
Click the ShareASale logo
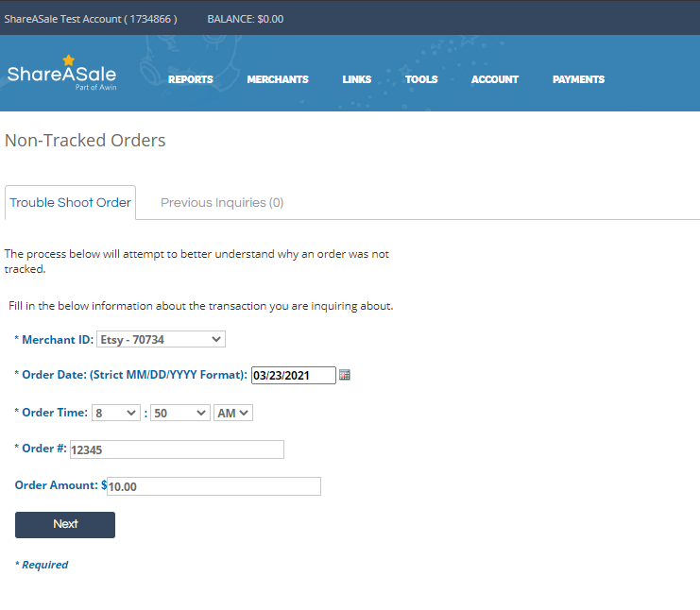point(61,75)
